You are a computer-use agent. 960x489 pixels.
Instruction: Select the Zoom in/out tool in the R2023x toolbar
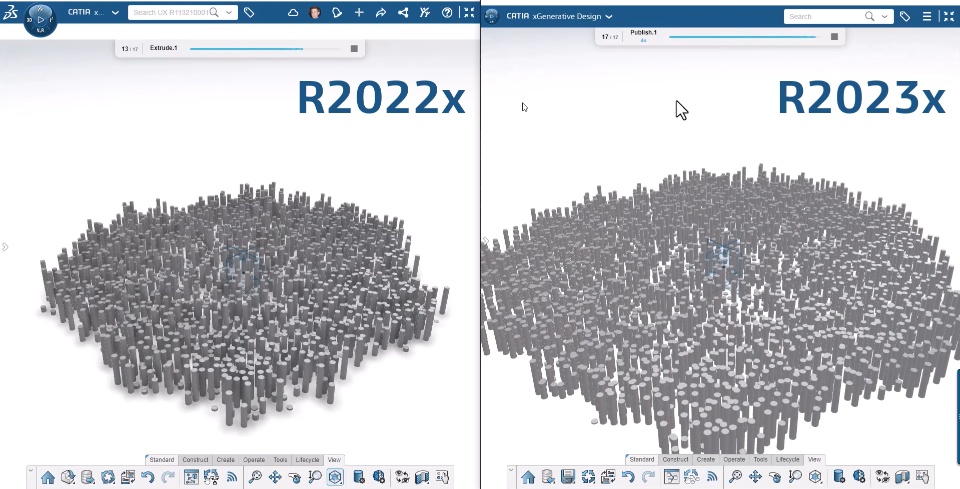(x=795, y=477)
